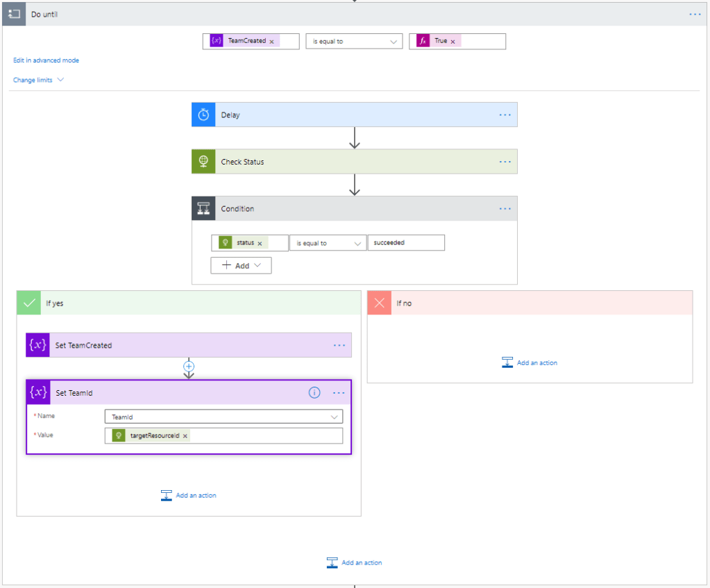Insert step via plus between variable actions
710x588 pixels.
coord(189,366)
